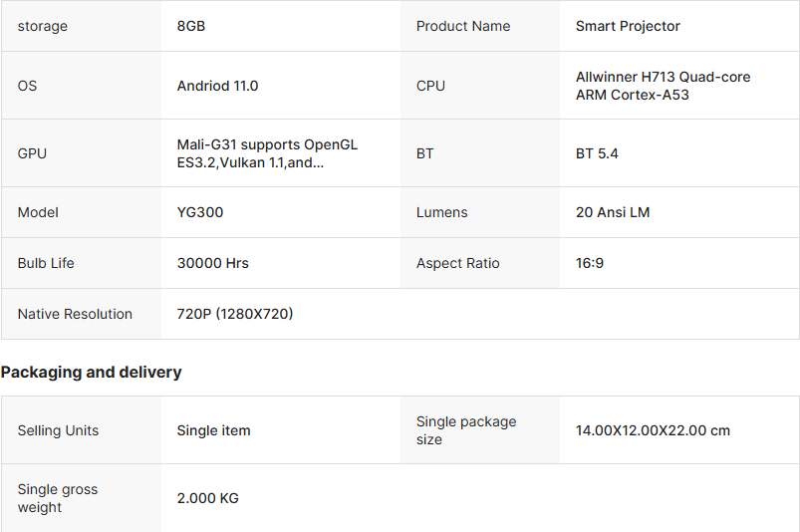Select the 'Packaging and delivery' heading
Image resolution: width=800 pixels, height=532 pixels.
tap(91, 372)
